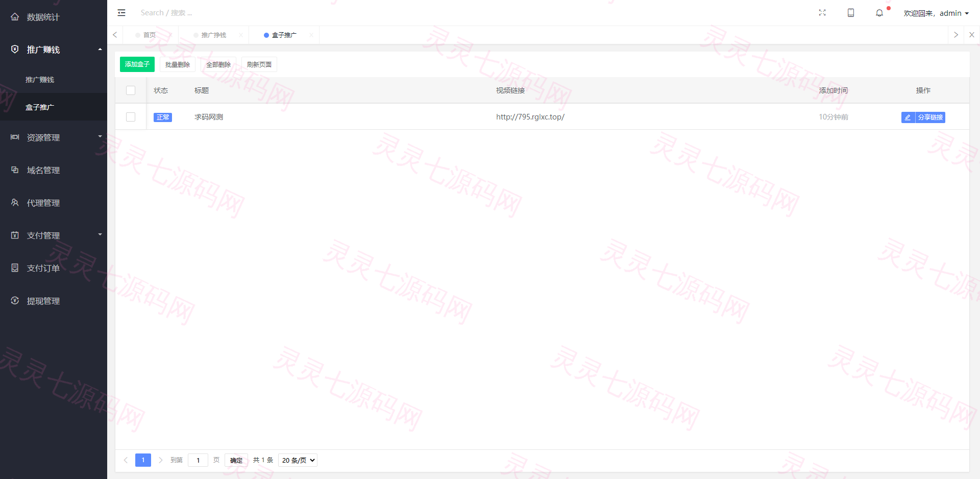980x479 pixels.
Task: Click the 代理管理 user icon
Action: click(x=15, y=203)
